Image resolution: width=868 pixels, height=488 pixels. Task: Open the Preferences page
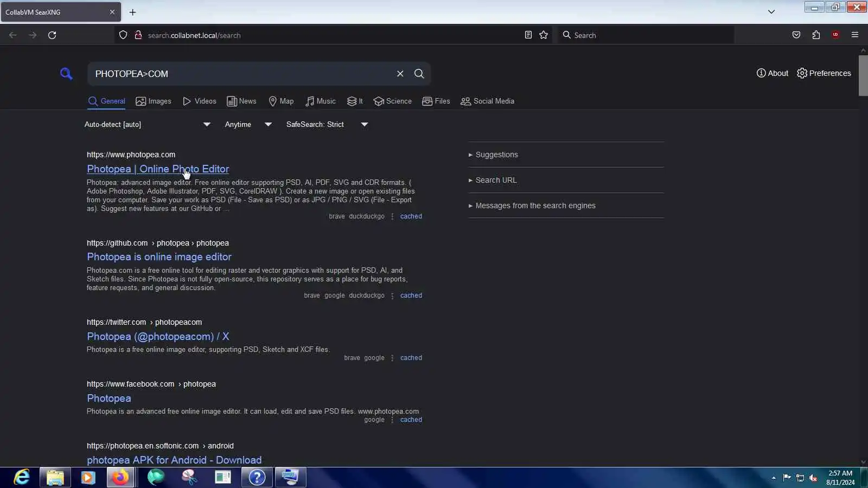pos(824,73)
